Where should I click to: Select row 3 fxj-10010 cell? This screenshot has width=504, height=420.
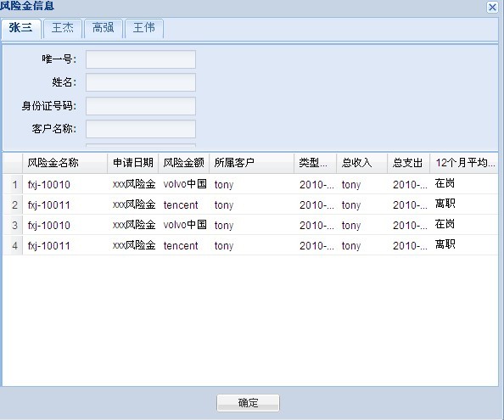(x=49, y=225)
